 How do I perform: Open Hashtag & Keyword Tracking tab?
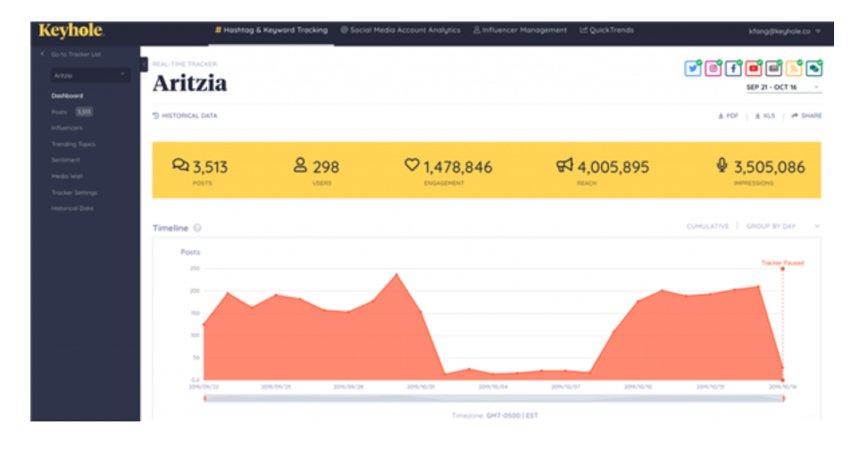pos(271,30)
